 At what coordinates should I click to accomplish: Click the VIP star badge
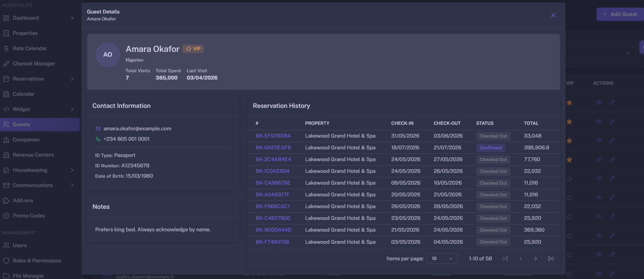(193, 49)
